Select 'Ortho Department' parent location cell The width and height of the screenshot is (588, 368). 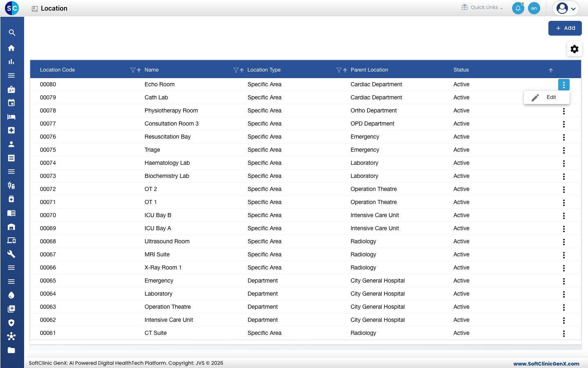(374, 110)
